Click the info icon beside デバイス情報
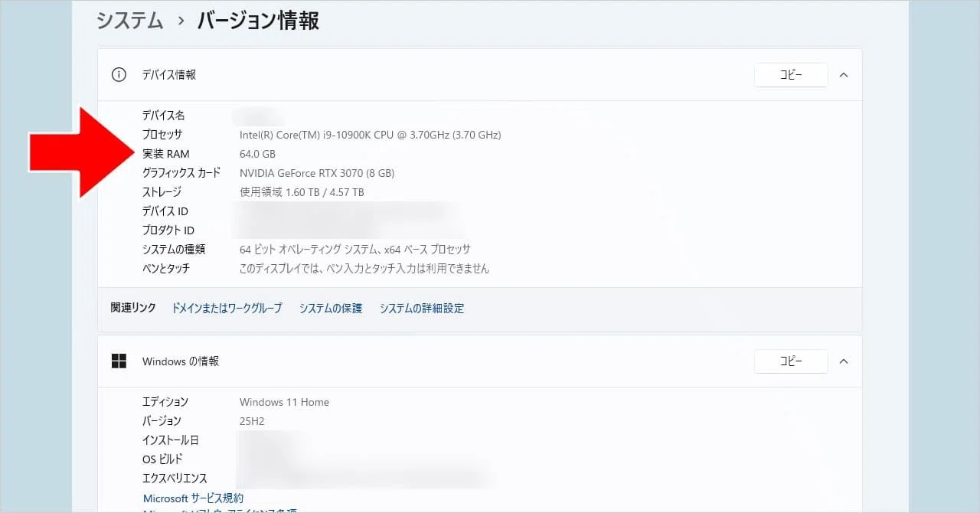Screen dimensions: 980x513 tap(119, 75)
